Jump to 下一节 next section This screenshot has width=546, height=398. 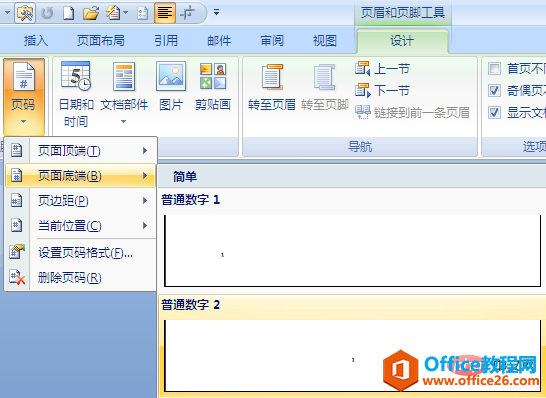pos(382,91)
